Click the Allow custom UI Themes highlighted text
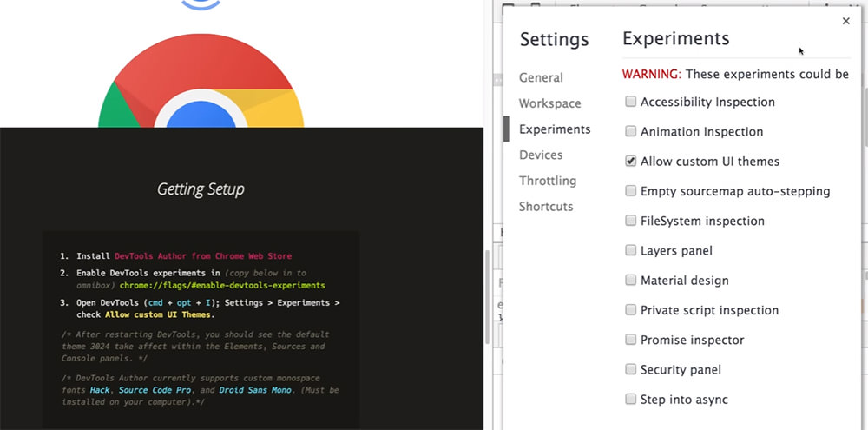Viewport: 868px width, 430px height. [x=158, y=314]
